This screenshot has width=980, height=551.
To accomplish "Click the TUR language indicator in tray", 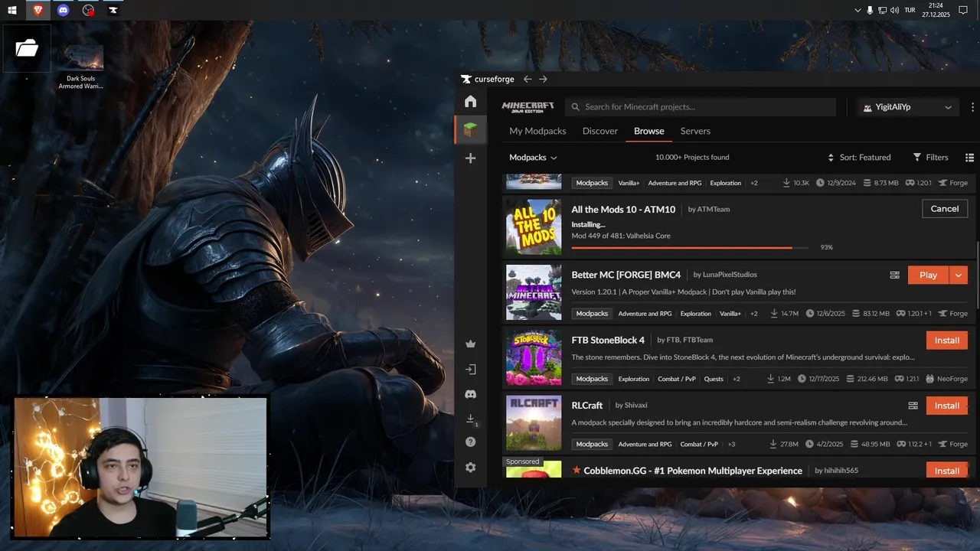I will tap(910, 10).
